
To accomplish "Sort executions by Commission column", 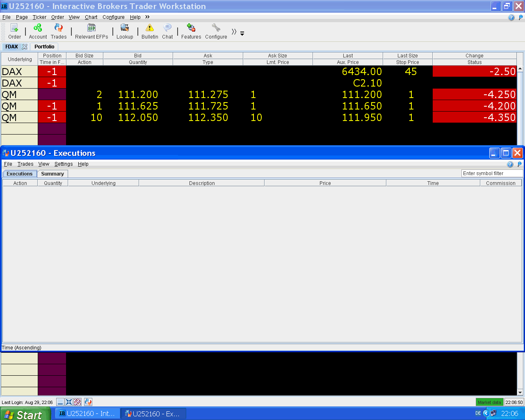I will click(501, 183).
